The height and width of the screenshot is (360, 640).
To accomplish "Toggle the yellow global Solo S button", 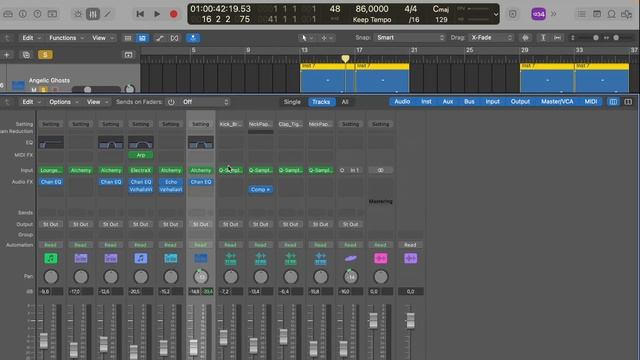I will click(45, 55).
